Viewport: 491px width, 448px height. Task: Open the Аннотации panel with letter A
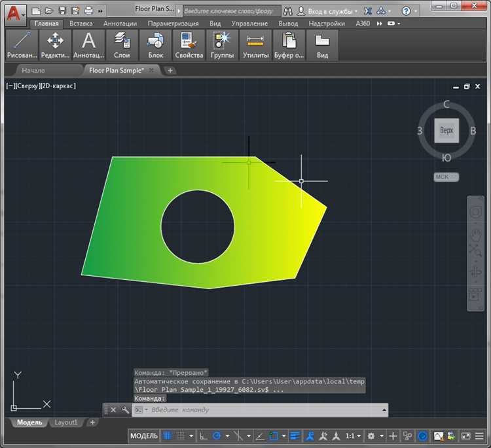88,45
